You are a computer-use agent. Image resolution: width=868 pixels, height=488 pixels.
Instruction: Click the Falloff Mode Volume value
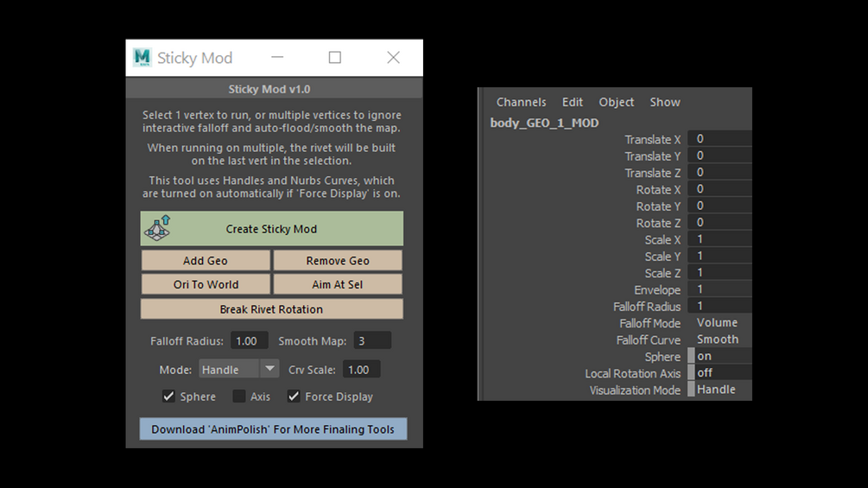tap(718, 322)
